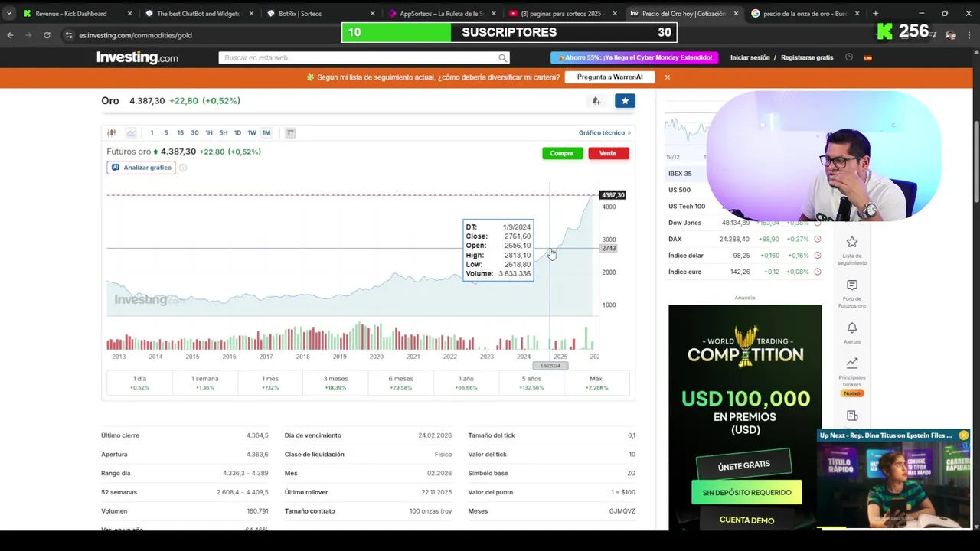Click the search magnifier icon in the search box

502,57
